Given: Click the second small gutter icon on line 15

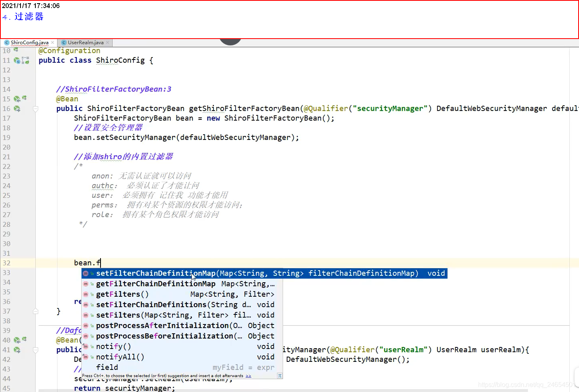Looking at the screenshot, I should coord(25,98).
